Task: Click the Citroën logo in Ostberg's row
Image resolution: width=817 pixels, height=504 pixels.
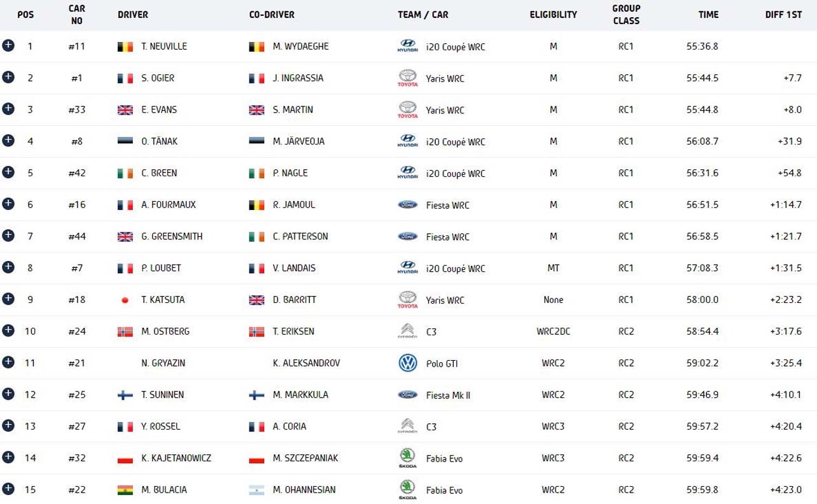Action: pos(407,332)
